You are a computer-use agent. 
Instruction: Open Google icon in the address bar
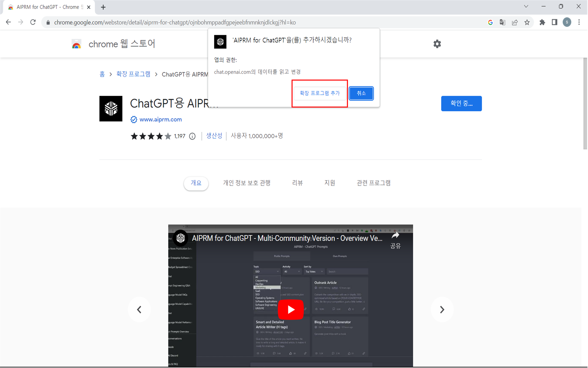491,22
